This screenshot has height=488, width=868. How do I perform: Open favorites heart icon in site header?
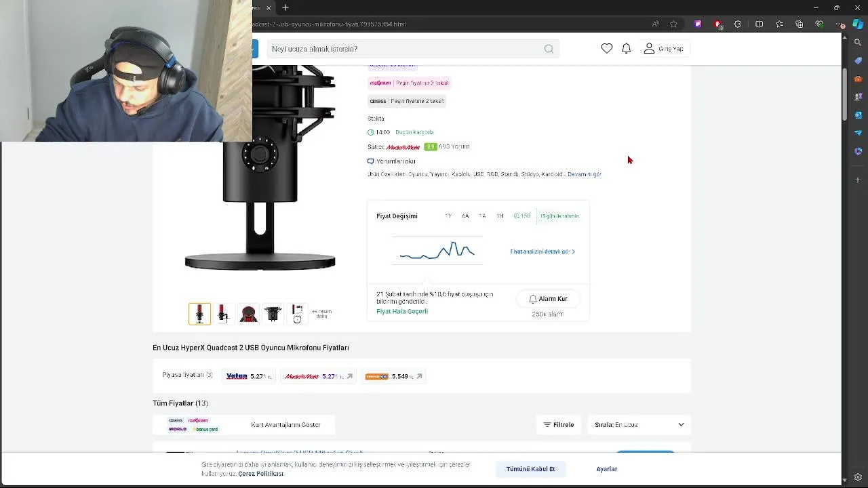point(607,49)
